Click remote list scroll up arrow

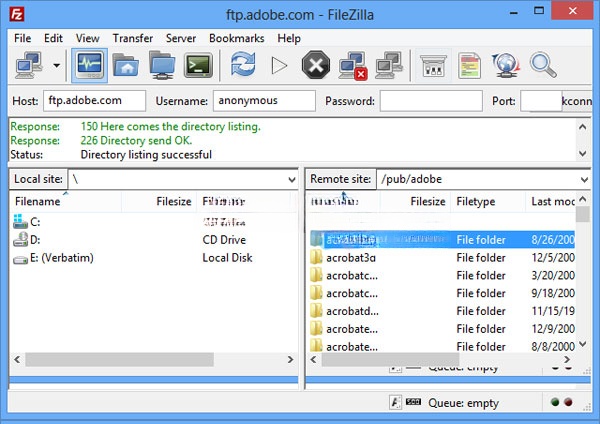click(x=582, y=199)
